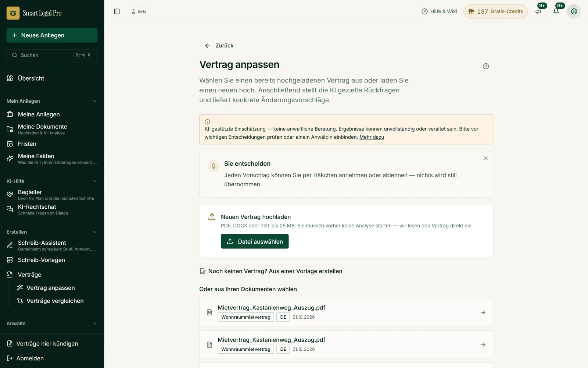The width and height of the screenshot is (588, 368).
Task: Go back with the Zurück arrow
Action: [x=219, y=46]
